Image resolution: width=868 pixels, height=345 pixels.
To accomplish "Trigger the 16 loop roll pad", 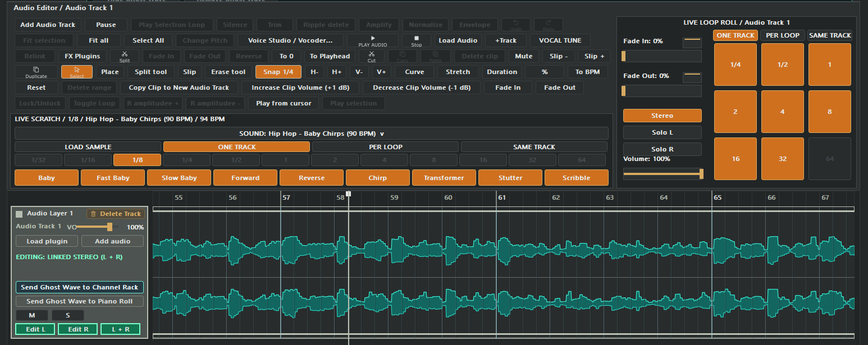I will [x=735, y=159].
